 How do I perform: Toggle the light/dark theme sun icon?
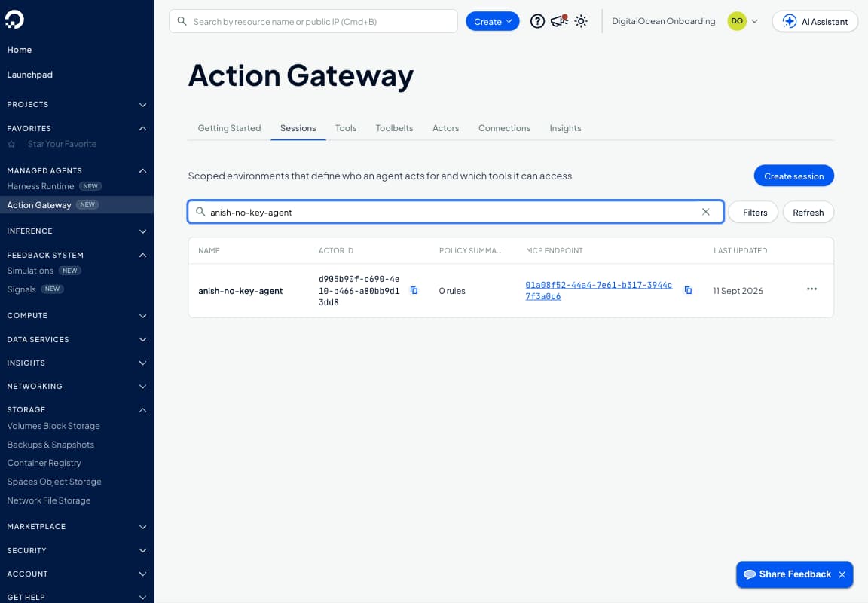pyautogui.click(x=581, y=22)
